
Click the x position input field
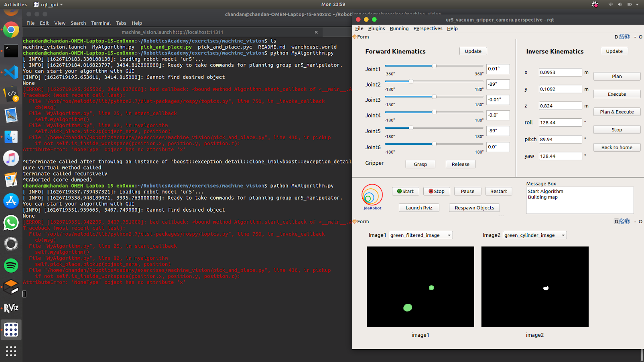point(560,73)
